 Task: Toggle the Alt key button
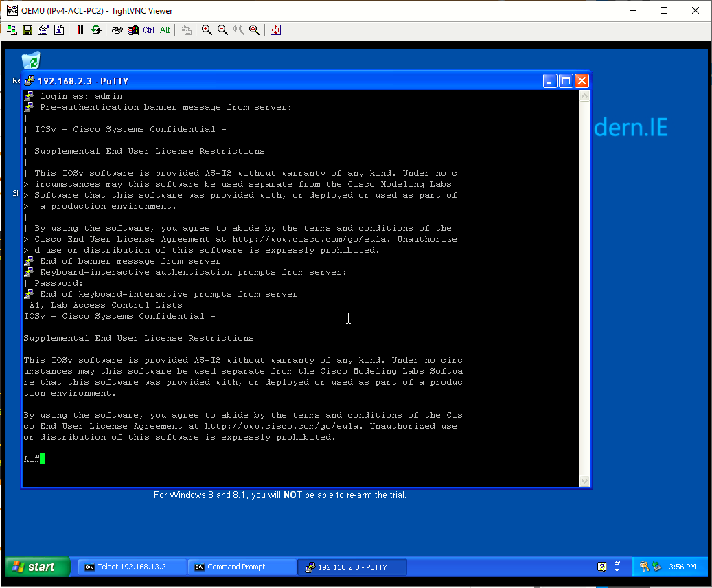point(165,30)
